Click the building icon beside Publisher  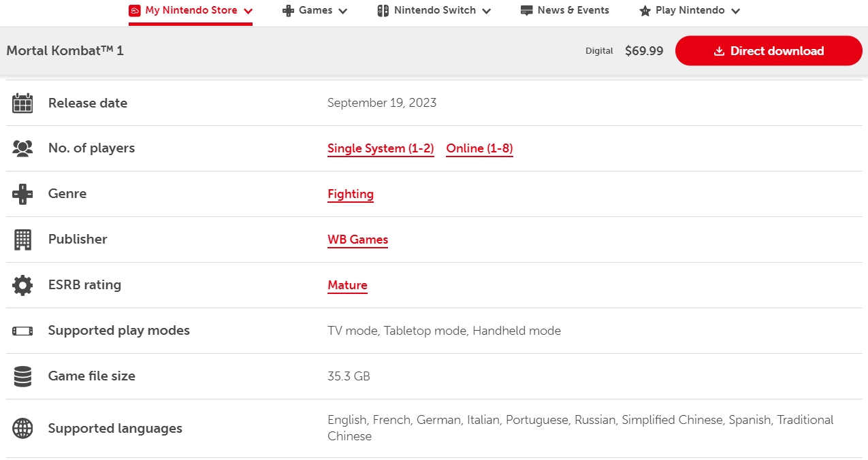pos(22,240)
